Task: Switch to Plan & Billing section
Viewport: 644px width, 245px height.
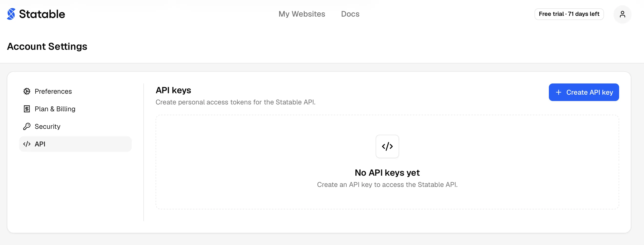Action: point(75,109)
